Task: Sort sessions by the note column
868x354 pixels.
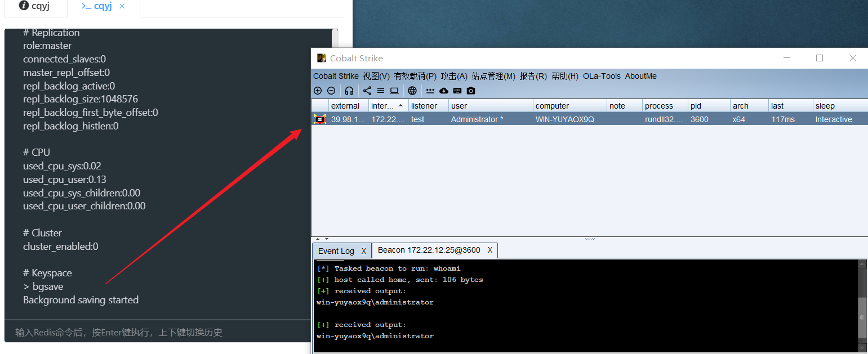Action: point(625,106)
